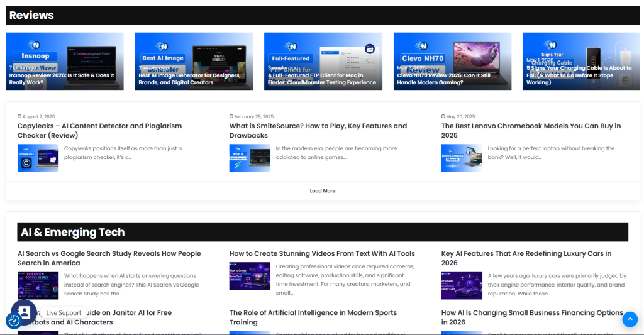Open the accessibility cookie badge icon
This screenshot has height=335, width=644.
pyautogui.click(x=14, y=320)
